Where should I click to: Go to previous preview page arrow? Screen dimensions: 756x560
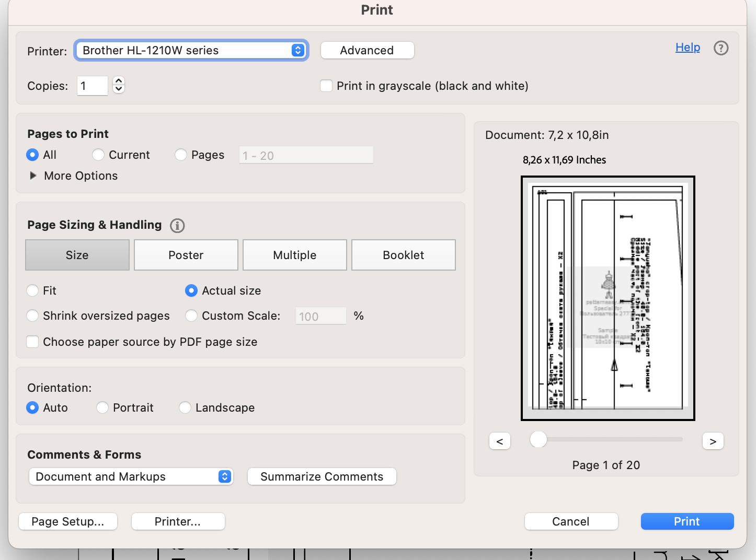[500, 441]
